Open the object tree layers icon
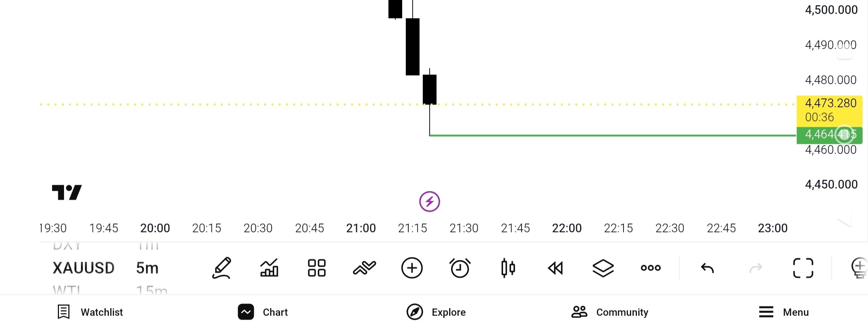The image size is (868, 330). click(603, 268)
